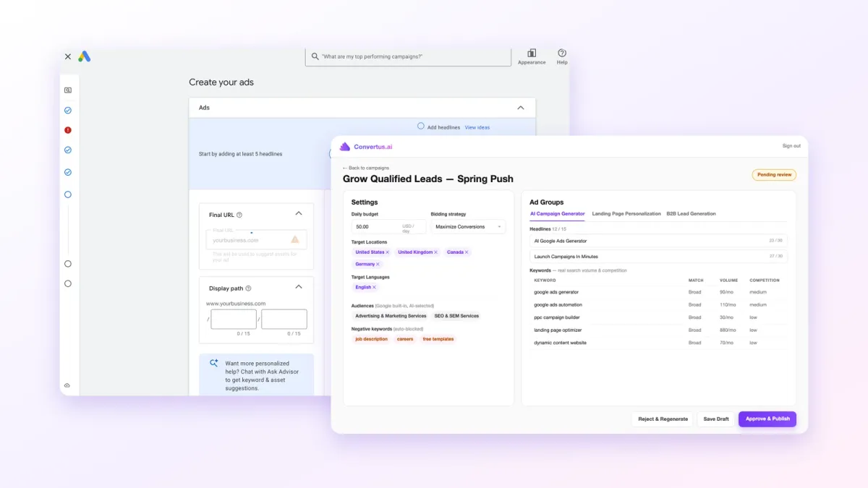Click the 880/mo volume value
Screen dimensions: 868x488
click(726, 330)
